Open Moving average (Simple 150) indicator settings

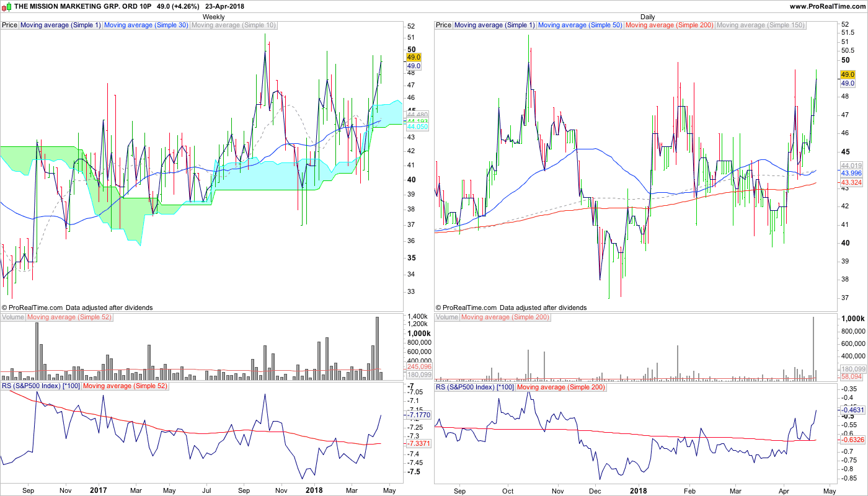(x=760, y=25)
